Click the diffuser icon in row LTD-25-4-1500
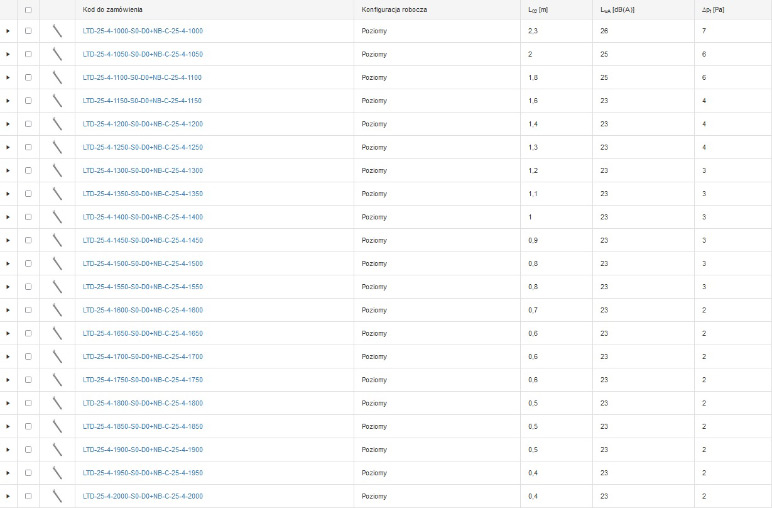 pyautogui.click(x=57, y=263)
